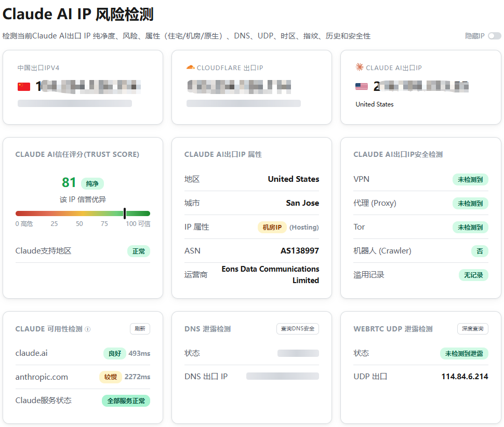Click the United States flag icon
Screen dimensions: 504x427
pos(362,86)
